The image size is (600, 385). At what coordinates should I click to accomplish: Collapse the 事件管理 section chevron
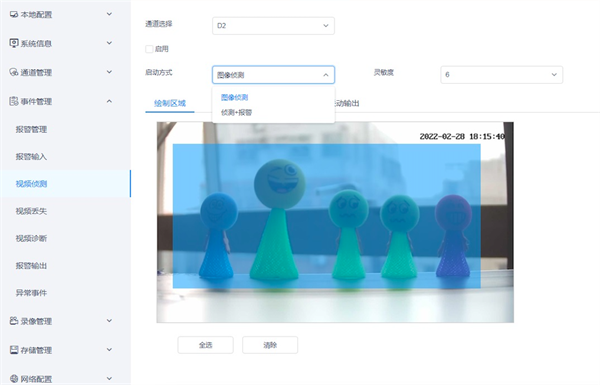coord(109,101)
